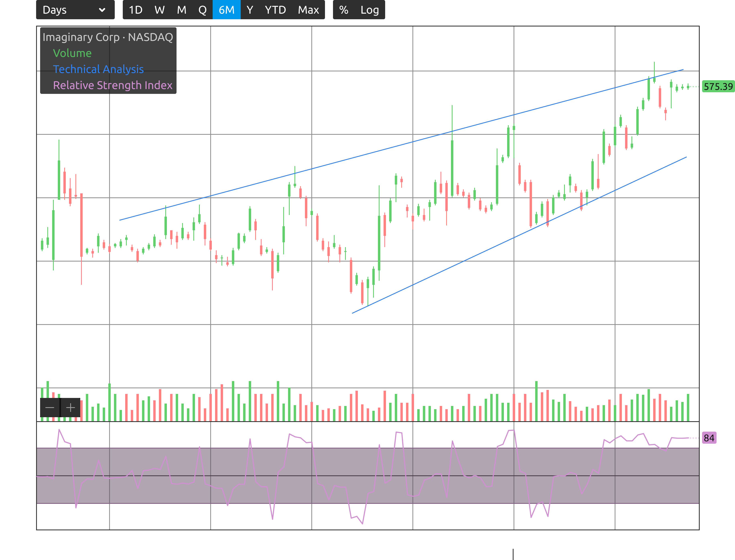Click the RSI value 84 label

[709, 438]
